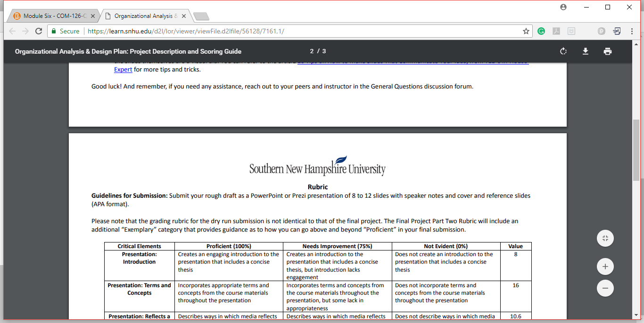
Task: View secure site information padlock
Action: click(54, 31)
